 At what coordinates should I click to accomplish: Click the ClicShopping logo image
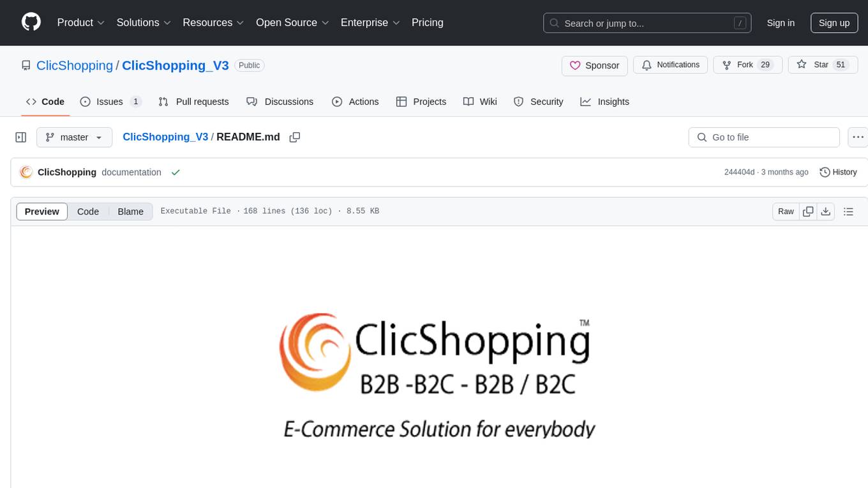click(x=439, y=375)
